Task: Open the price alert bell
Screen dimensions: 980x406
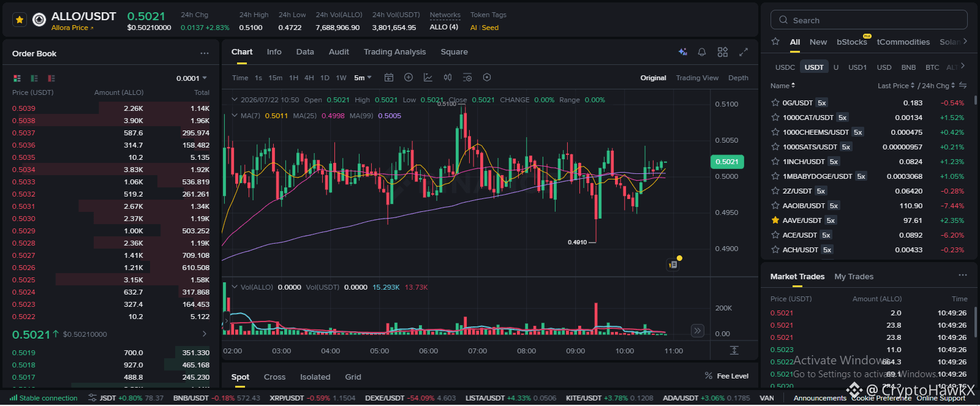Action: (x=702, y=52)
